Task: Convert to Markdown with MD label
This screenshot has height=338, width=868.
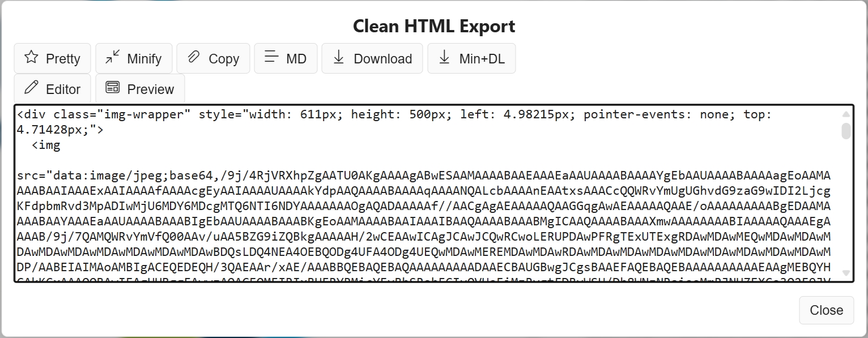Action: pyautogui.click(x=296, y=59)
